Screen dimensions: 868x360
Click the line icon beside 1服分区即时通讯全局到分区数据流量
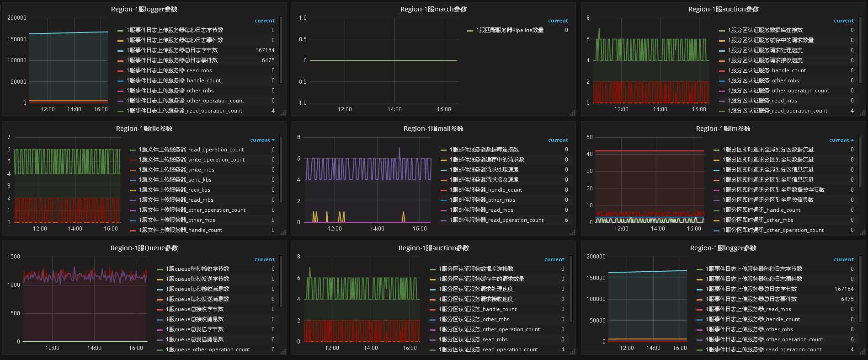tap(716, 150)
